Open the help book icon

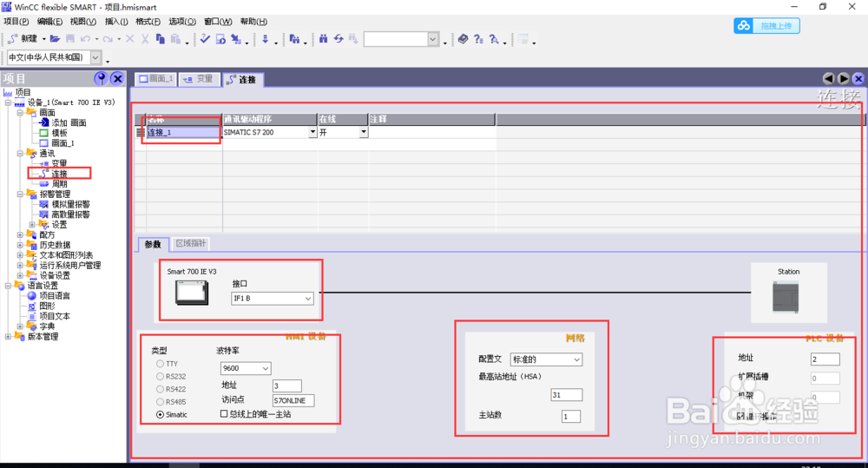[x=464, y=39]
